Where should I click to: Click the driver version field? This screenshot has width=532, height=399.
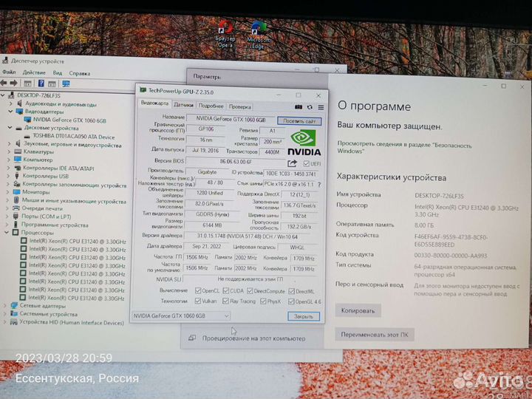point(247,236)
